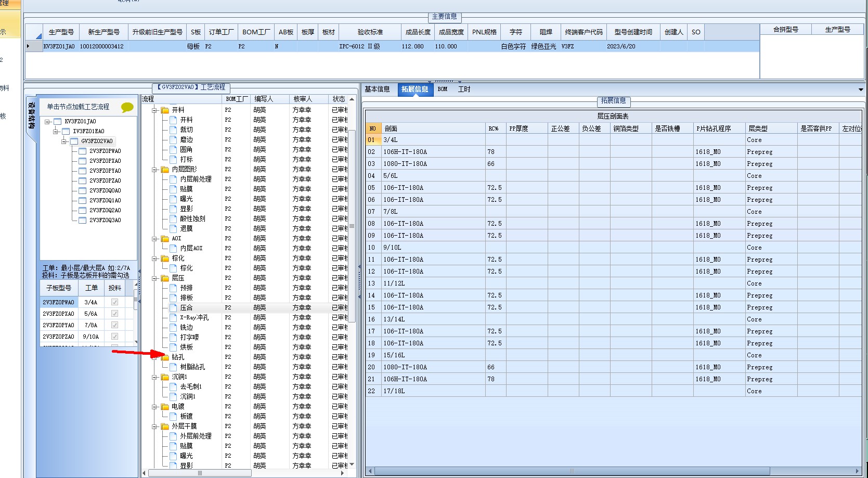
Task: Click the process tree horizontal scrollbar thumb
Action: [x=200, y=473]
